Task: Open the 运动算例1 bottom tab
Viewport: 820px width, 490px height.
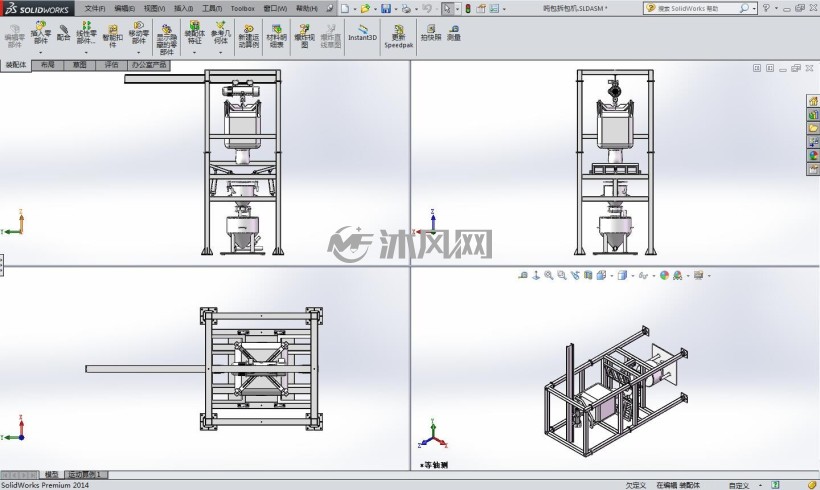Action: (86, 474)
